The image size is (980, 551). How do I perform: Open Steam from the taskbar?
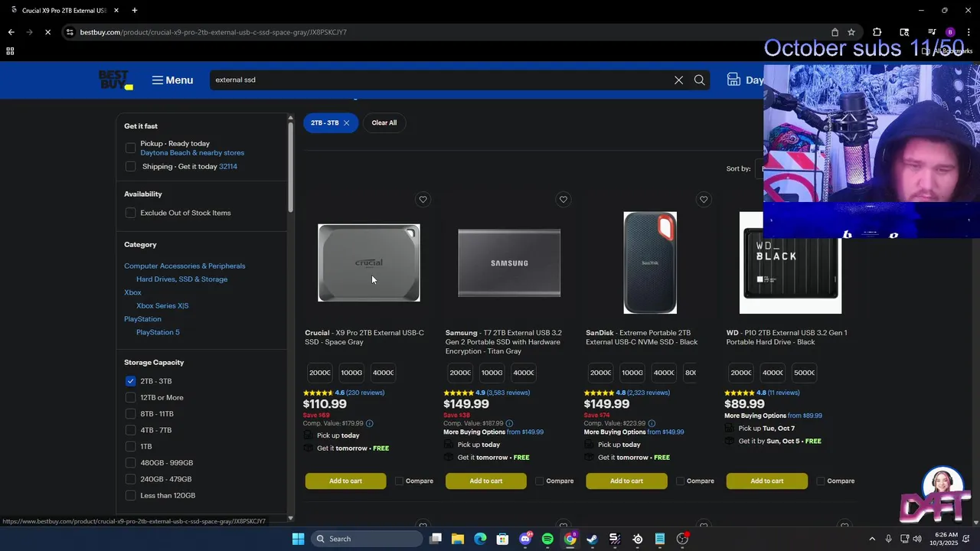coord(592,539)
